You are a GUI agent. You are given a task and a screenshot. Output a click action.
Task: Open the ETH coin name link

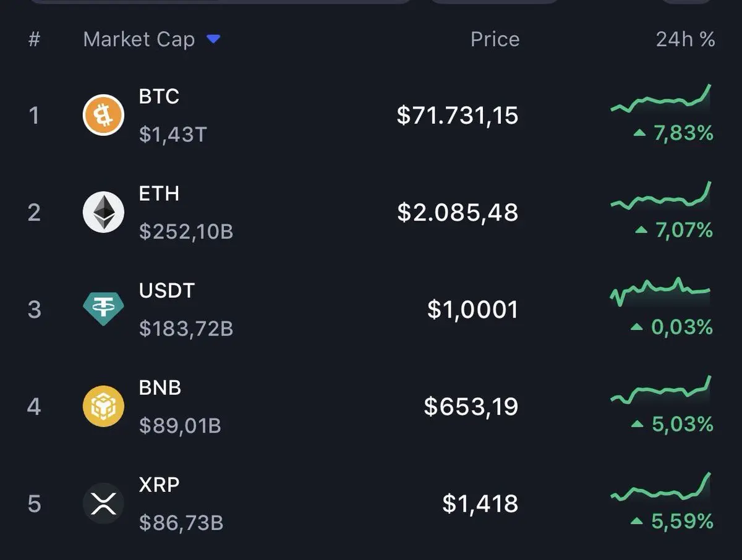160,193
